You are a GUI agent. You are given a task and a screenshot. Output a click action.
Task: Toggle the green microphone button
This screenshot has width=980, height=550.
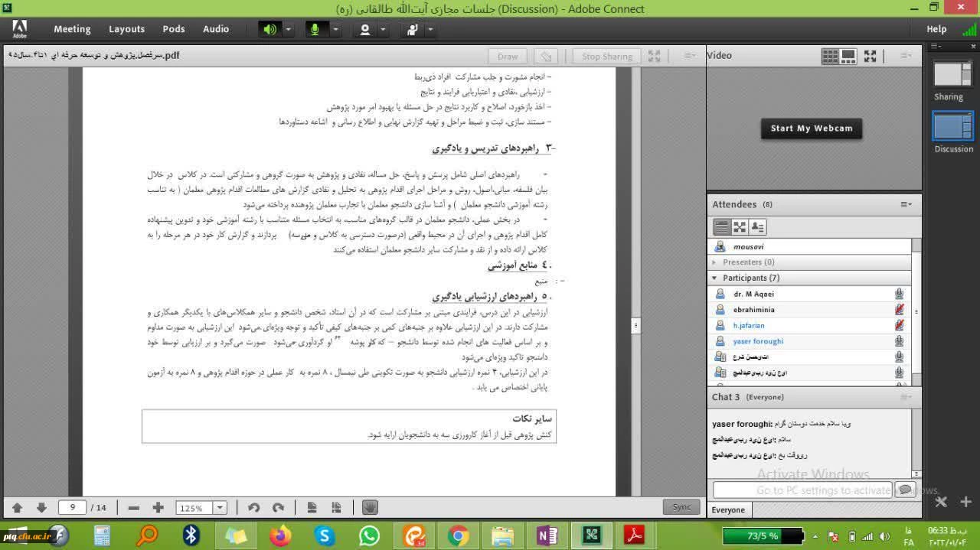pyautogui.click(x=315, y=29)
